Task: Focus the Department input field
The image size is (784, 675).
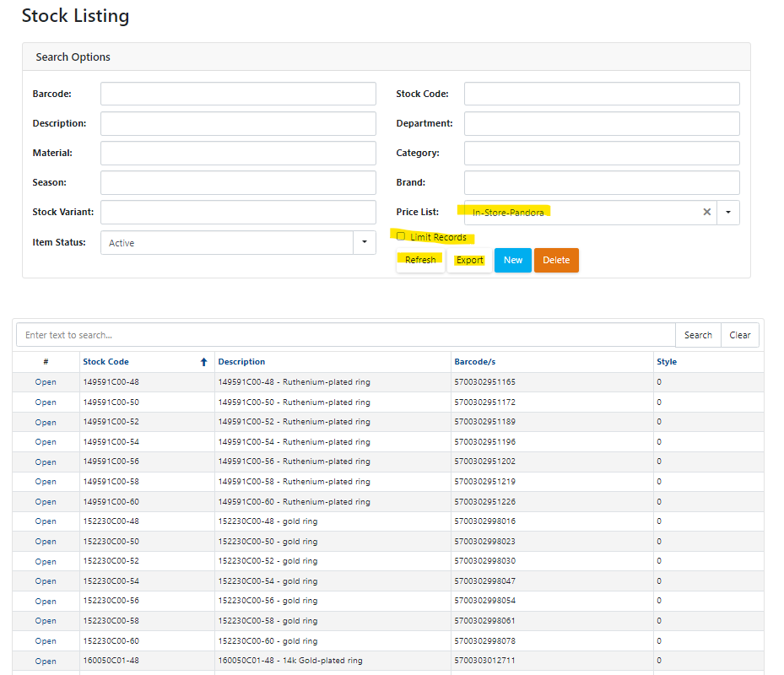Action: coord(602,123)
